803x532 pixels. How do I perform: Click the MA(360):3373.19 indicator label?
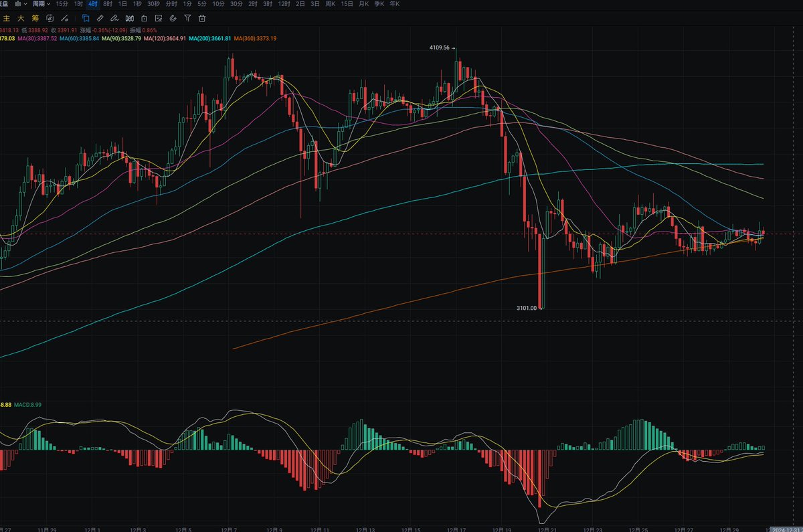pyautogui.click(x=255, y=39)
